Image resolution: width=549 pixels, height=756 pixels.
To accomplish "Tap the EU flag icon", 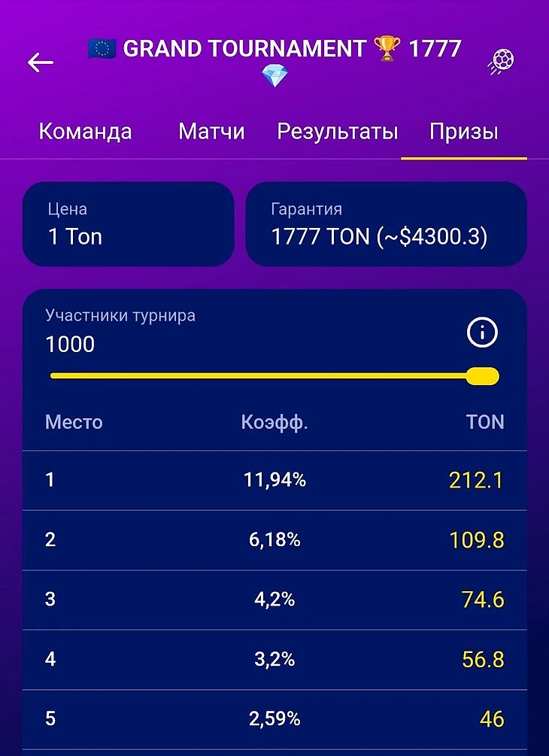I will coord(102,49).
